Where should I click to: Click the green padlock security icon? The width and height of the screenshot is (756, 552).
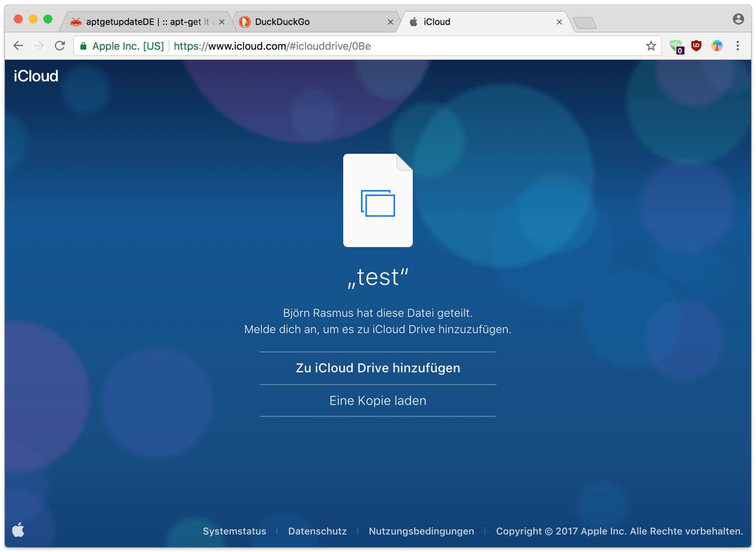pos(83,46)
